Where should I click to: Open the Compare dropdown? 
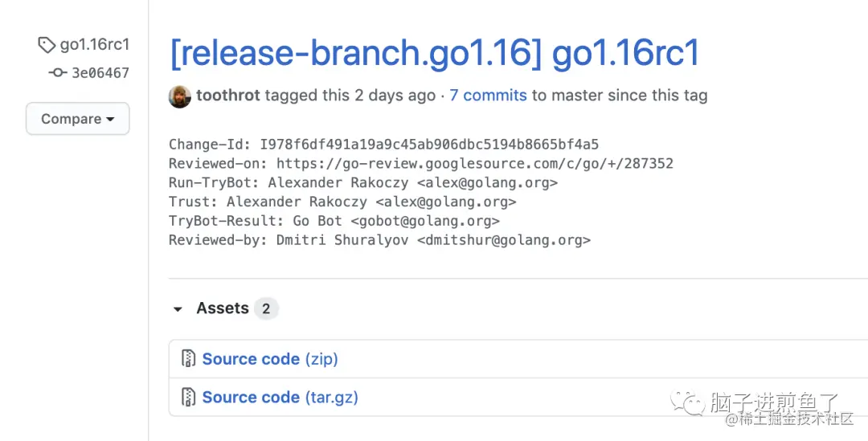tap(77, 119)
